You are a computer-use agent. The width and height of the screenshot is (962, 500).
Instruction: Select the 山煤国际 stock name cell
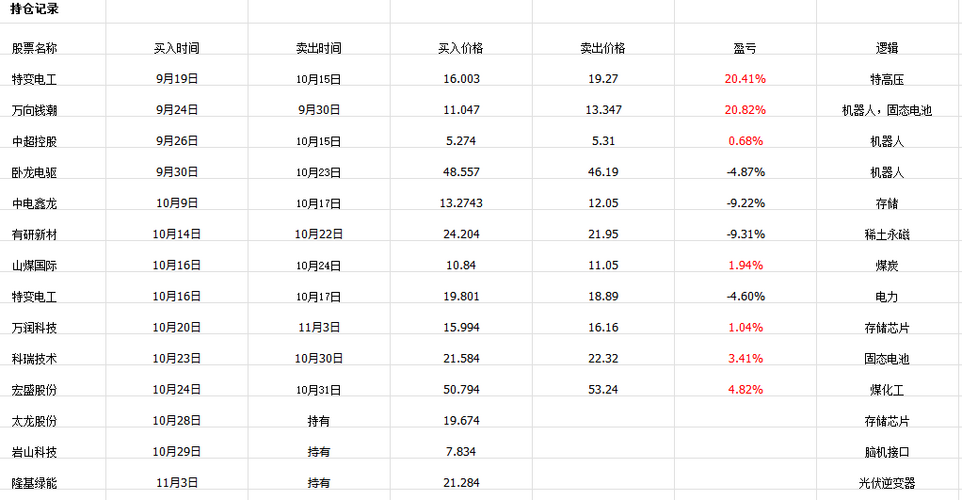click(x=34, y=265)
